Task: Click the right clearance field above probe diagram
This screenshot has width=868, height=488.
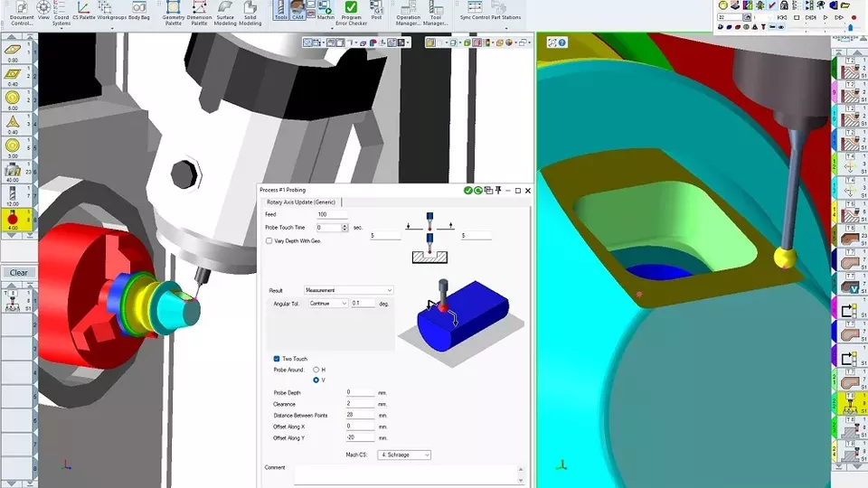Action: 476,236
